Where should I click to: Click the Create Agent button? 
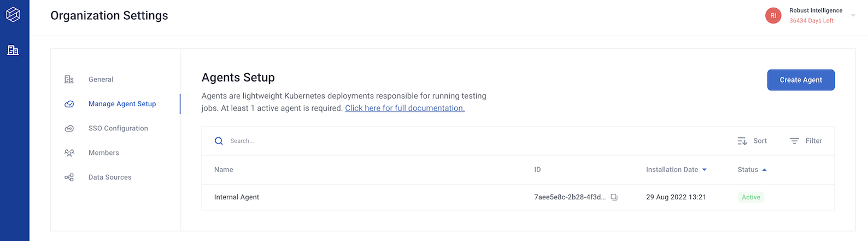tap(801, 80)
